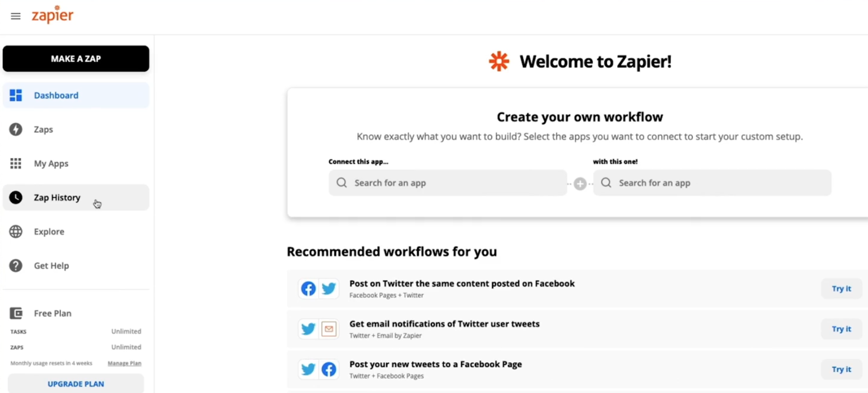
Task: Click the My Apps grid icon
Action: point(16,164)
